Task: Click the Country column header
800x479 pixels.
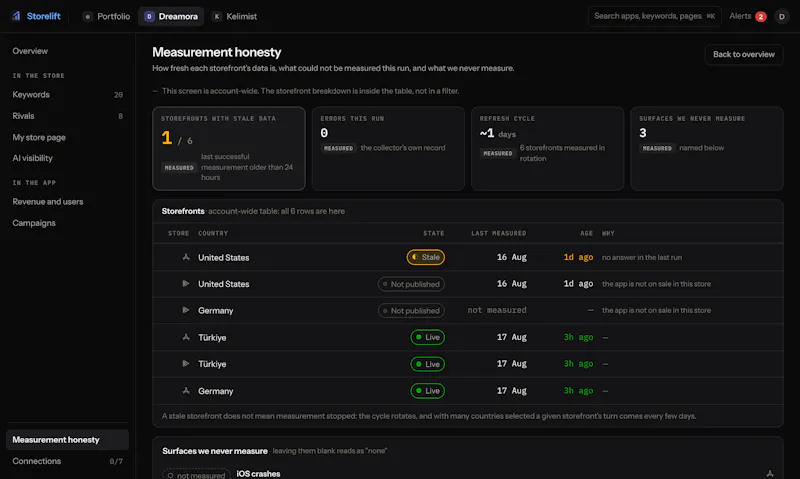Action: coord(213,233)
